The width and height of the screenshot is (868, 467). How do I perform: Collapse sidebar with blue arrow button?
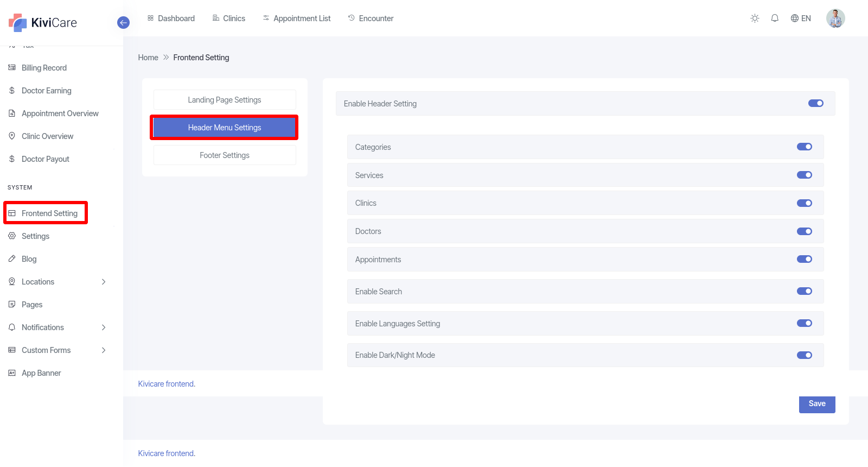point(123,23)
